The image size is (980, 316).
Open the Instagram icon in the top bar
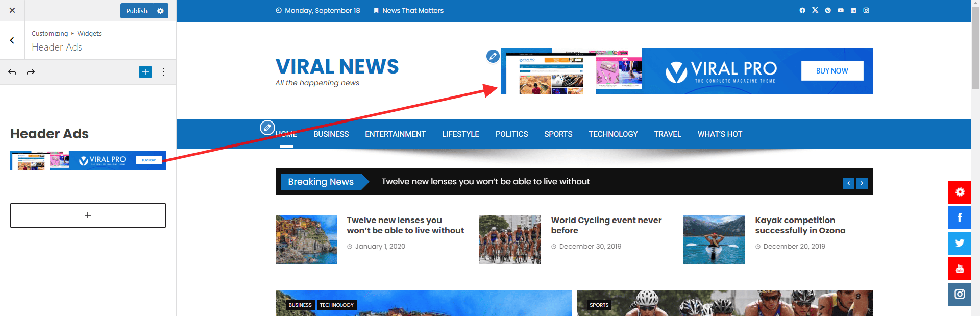(x=866, y=10)
